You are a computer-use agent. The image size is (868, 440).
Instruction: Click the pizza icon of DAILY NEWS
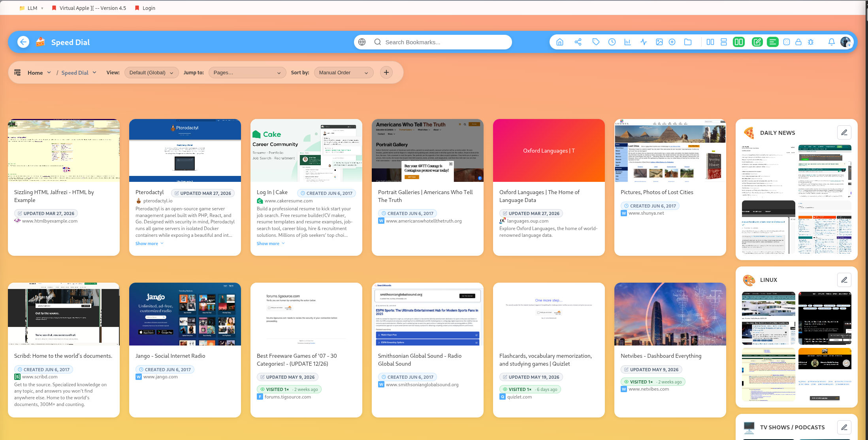pyautogui.click(x=749, y=133)
